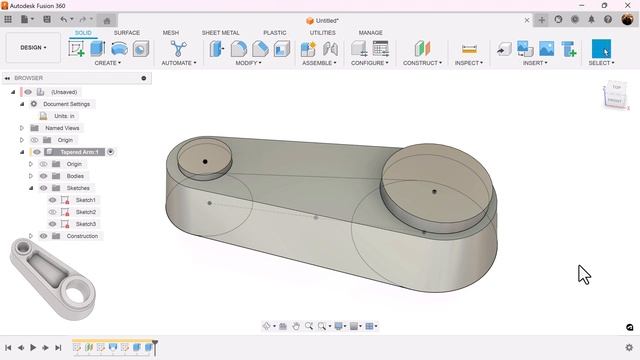Select the Offset Plane construct tool
The width and height of the screenshot is (640, 360).
click(x=422, y=49)
